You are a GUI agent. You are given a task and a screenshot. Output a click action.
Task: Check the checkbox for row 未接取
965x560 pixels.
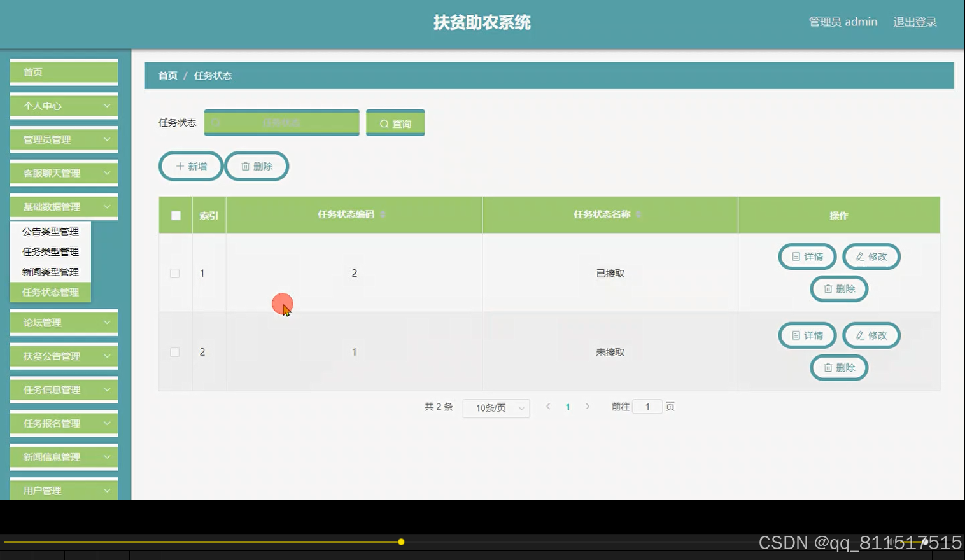175,351
